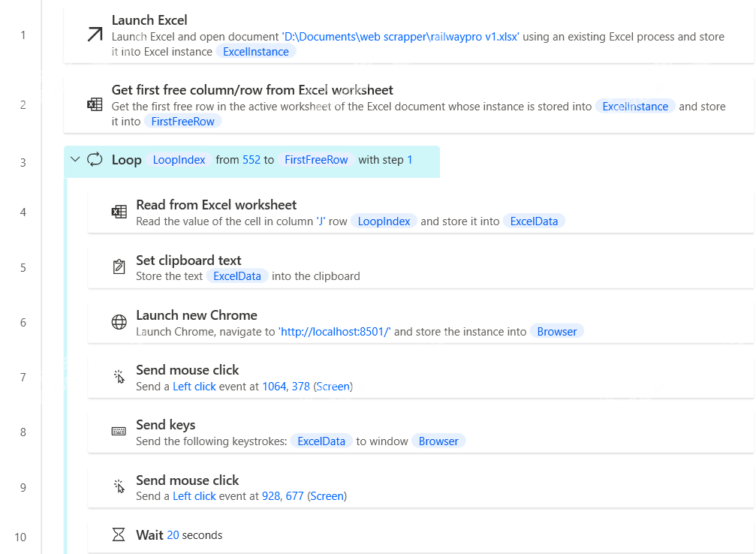Click ExcelData variable in Send keys step
756x554 pixels.
(321, 441)
